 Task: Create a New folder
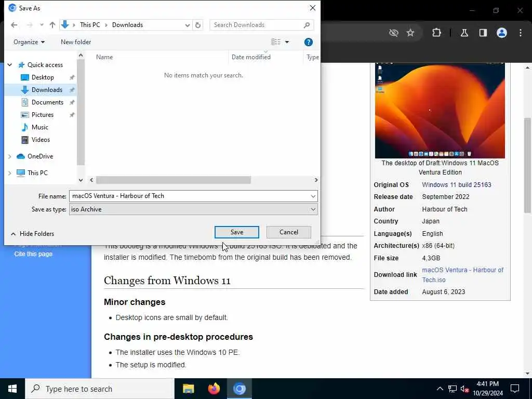pyautogui.click(x=76, y=42)
